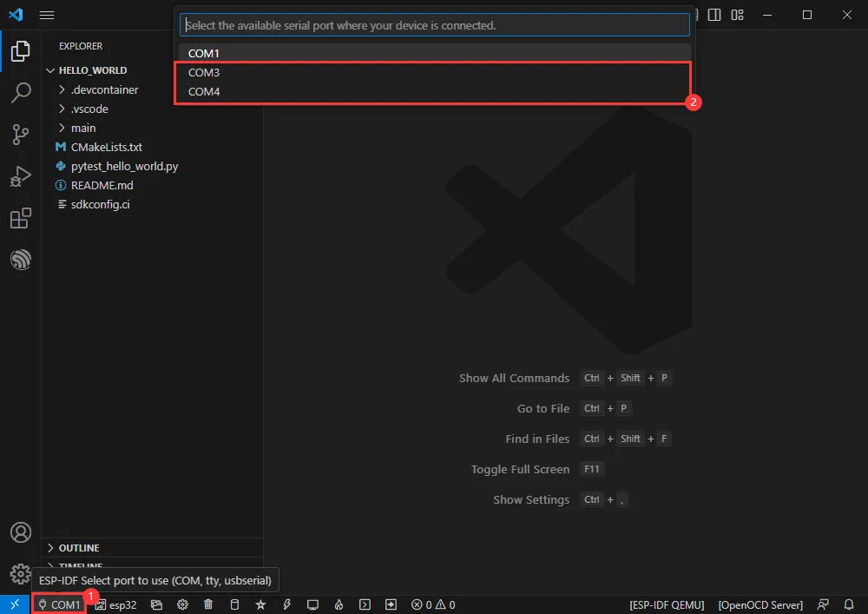
Task: Click the esp32 target in status bar
Action: tap(116, 604)
